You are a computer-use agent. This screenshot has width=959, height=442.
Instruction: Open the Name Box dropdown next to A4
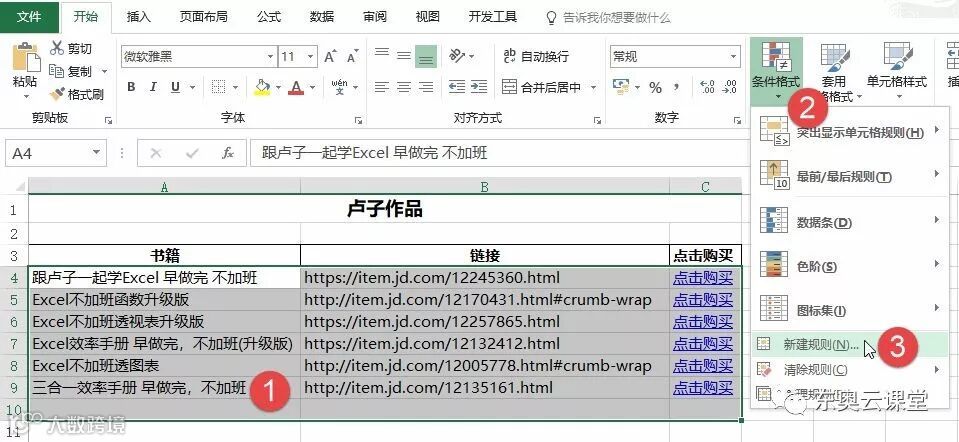tap(95, 153)
